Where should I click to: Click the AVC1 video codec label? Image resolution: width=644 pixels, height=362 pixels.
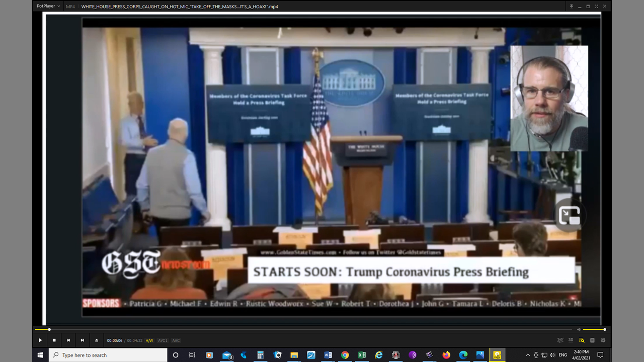coord(163,340)
